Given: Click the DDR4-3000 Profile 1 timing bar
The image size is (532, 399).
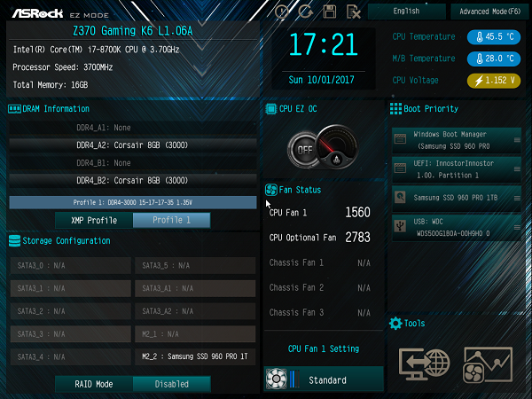Looking at the screenshot, I should 133,202.
